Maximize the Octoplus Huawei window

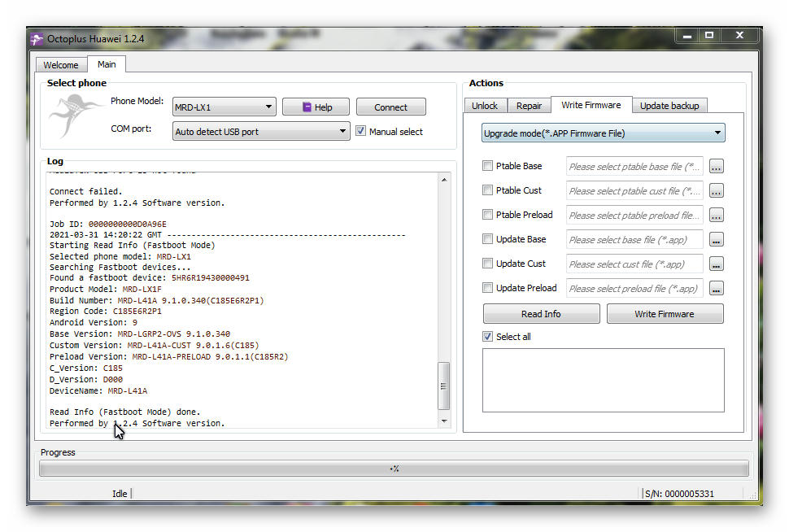click(x=709, y=35)
